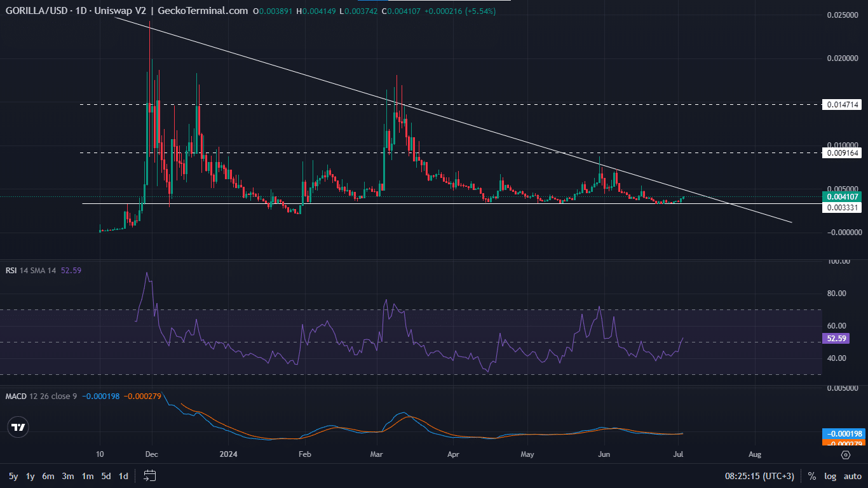This screenshot has height=488, width=868.
Task: Click the May time axis label
Action: pyautogui.click(x=527, y=454)
